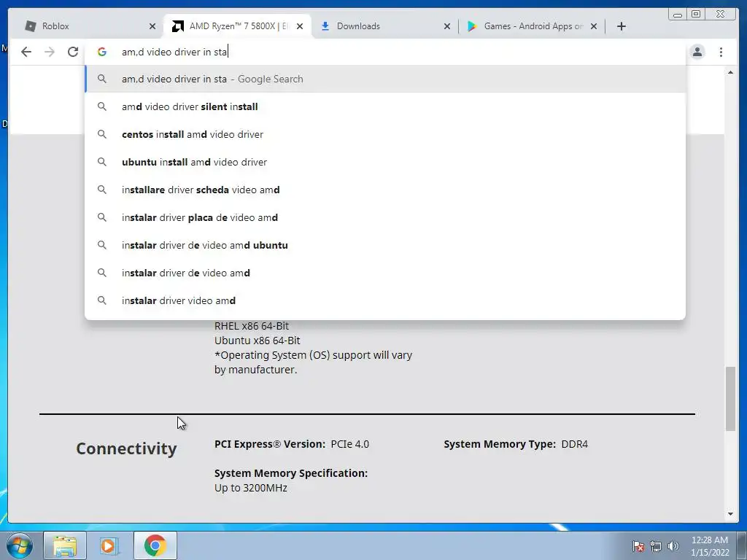Click 'Ubuntu x86 64-Bit' text
The width and height of the screenshot is (747, 560).
coord(258,341)
